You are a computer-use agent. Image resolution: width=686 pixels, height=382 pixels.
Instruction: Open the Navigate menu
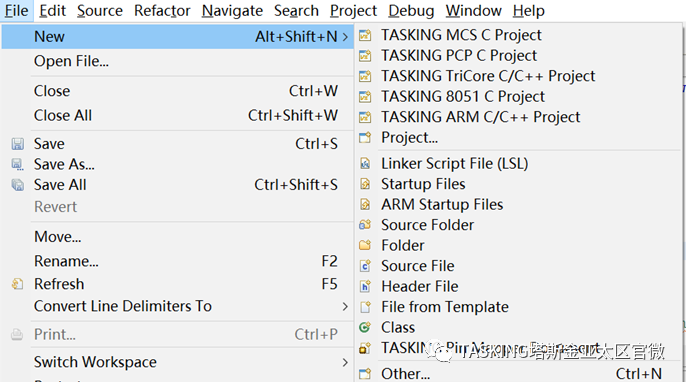[x=232, y=11]
